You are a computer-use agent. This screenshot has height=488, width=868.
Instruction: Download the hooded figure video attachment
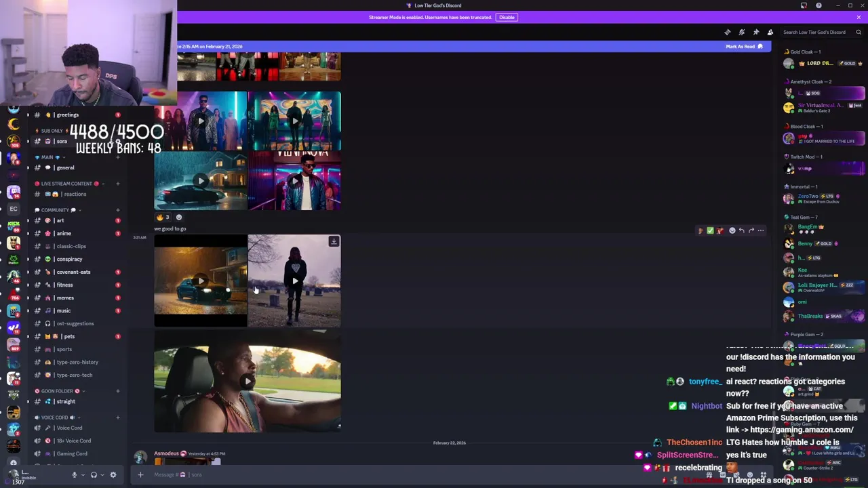click(x=334, y=241)
